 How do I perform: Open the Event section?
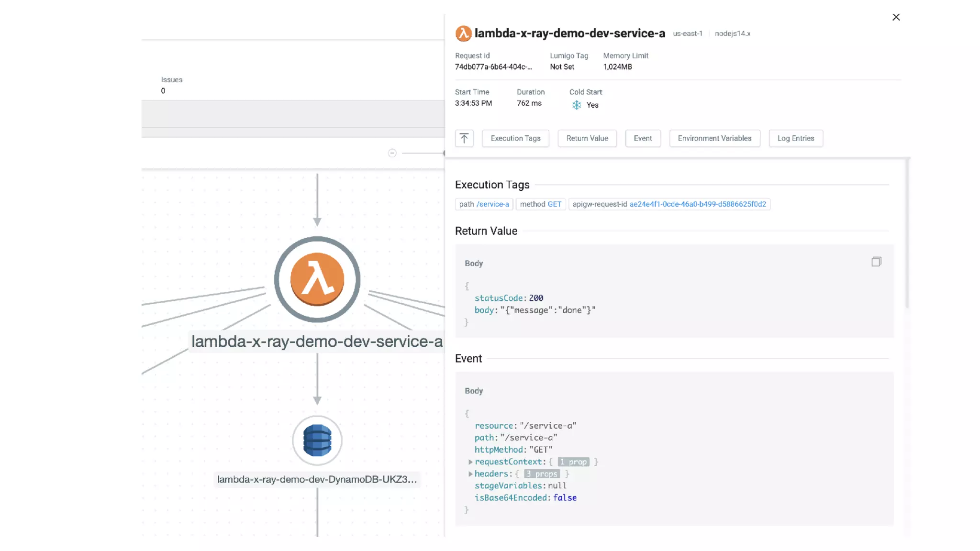[x=643, y=138]
